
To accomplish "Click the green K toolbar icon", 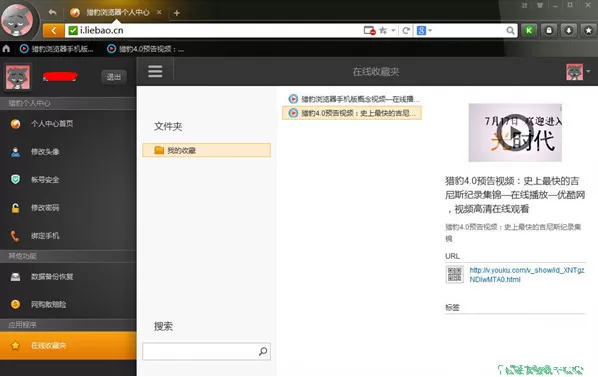I will click(x=529, y=30).
